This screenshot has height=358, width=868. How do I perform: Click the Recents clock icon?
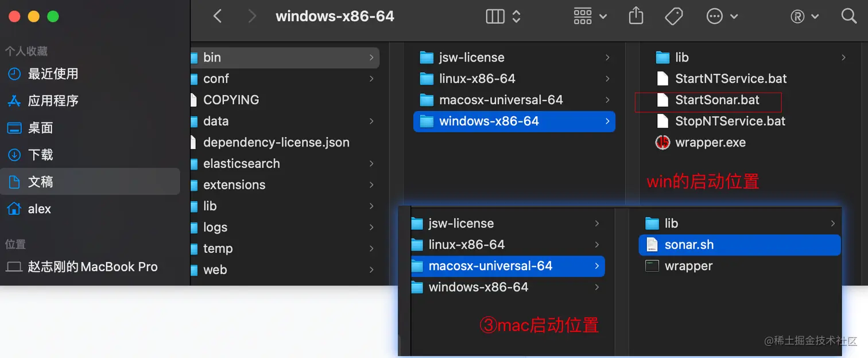[14, 74]
